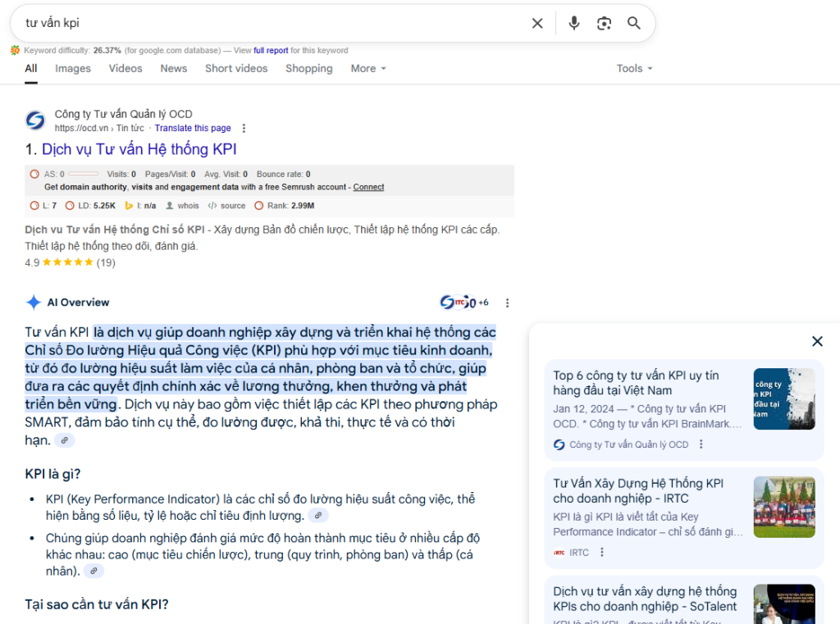This screenshot has height=624, width=840.
Task: Switch to the Videos tab
Action: 126,69
